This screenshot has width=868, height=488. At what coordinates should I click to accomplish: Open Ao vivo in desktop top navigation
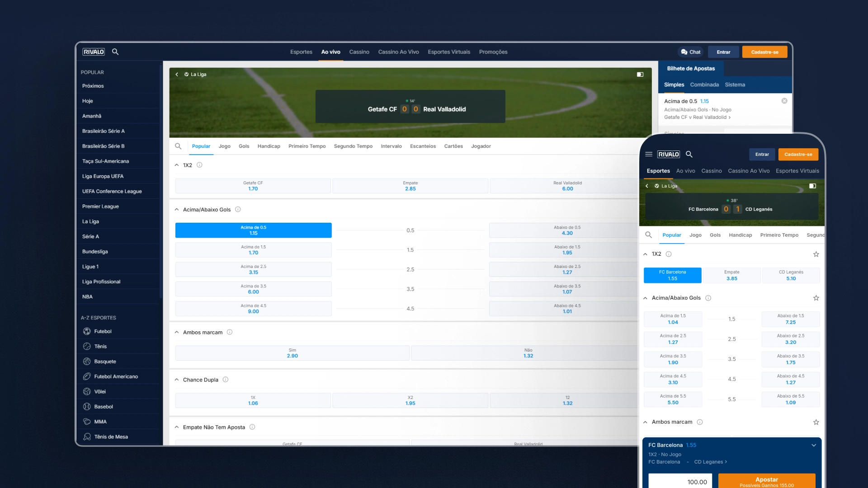click(330, 52)
